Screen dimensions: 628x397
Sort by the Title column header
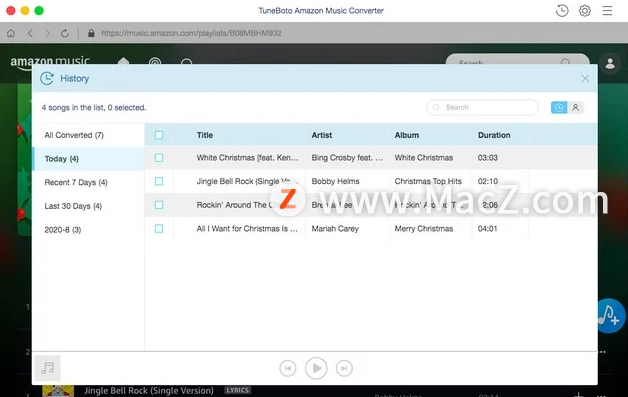(x=205, y=135)
